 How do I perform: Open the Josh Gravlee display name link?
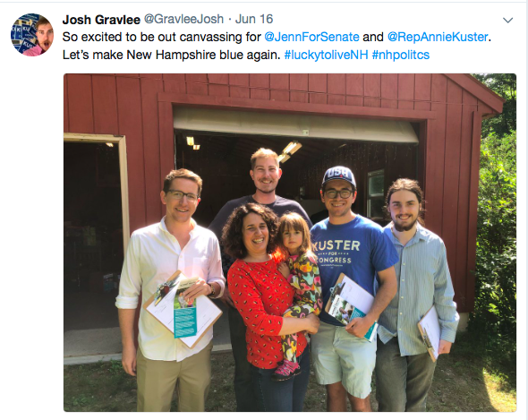[101, 20]
